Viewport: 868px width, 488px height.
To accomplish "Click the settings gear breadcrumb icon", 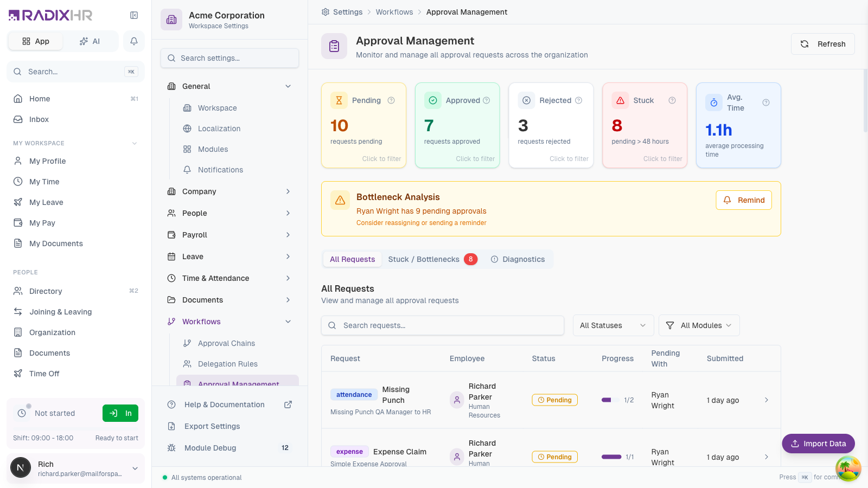I will [325, 12].
